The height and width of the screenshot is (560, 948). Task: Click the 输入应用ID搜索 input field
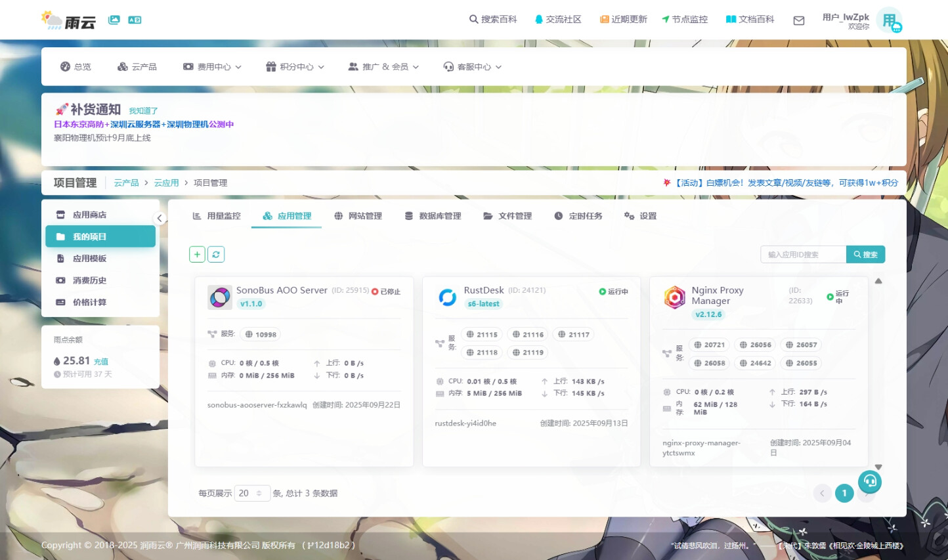(803, 255)
